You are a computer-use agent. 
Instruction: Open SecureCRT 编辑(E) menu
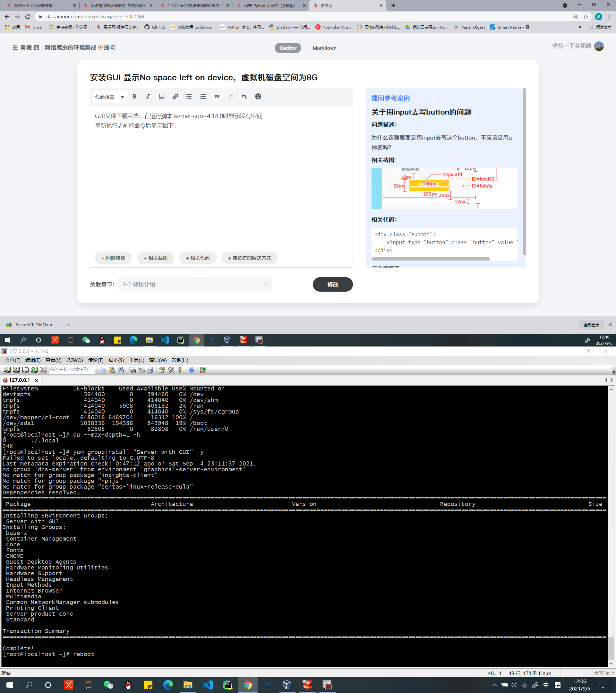point(33,360)
